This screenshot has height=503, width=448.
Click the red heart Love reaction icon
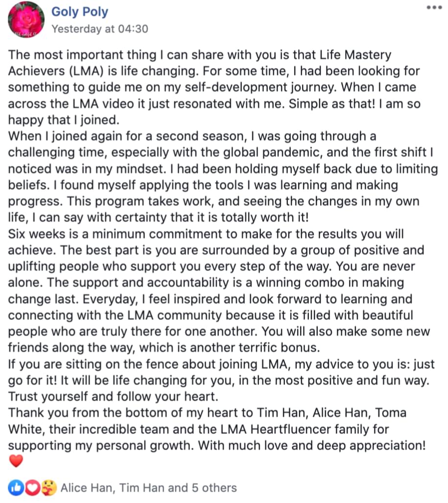32,488
